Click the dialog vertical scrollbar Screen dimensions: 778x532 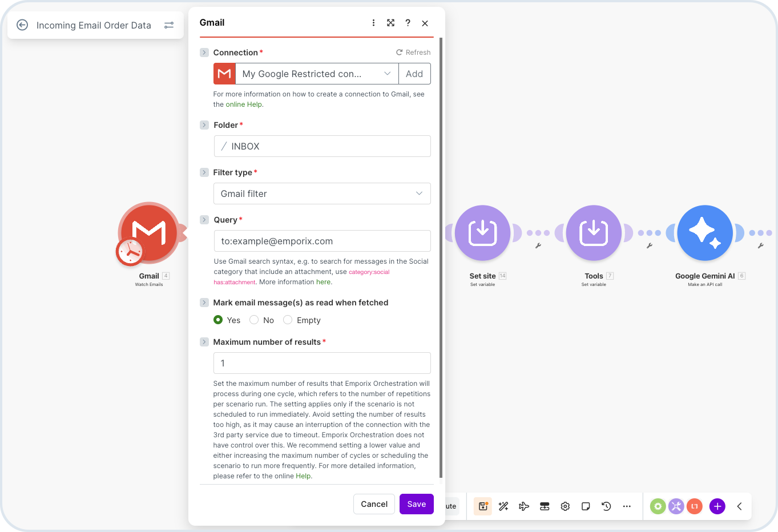pos(441,257)
